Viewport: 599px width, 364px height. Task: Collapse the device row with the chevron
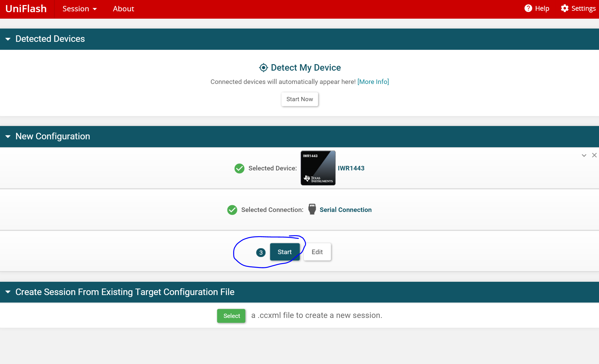(584, 155)
